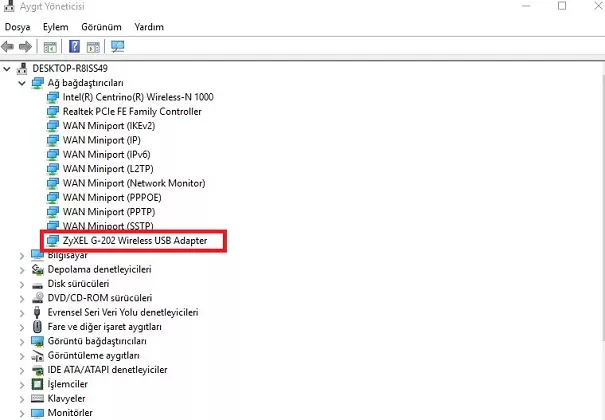605x420 pixels.
Task: Expand DVD/CD-ROM sürücüleri category
Action: 22,299
